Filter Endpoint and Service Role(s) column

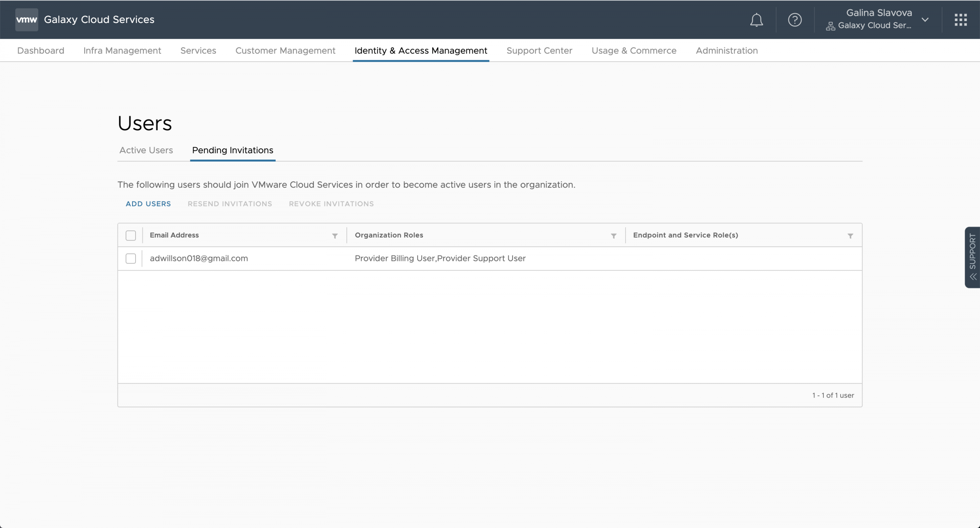[x=850, y=236]
